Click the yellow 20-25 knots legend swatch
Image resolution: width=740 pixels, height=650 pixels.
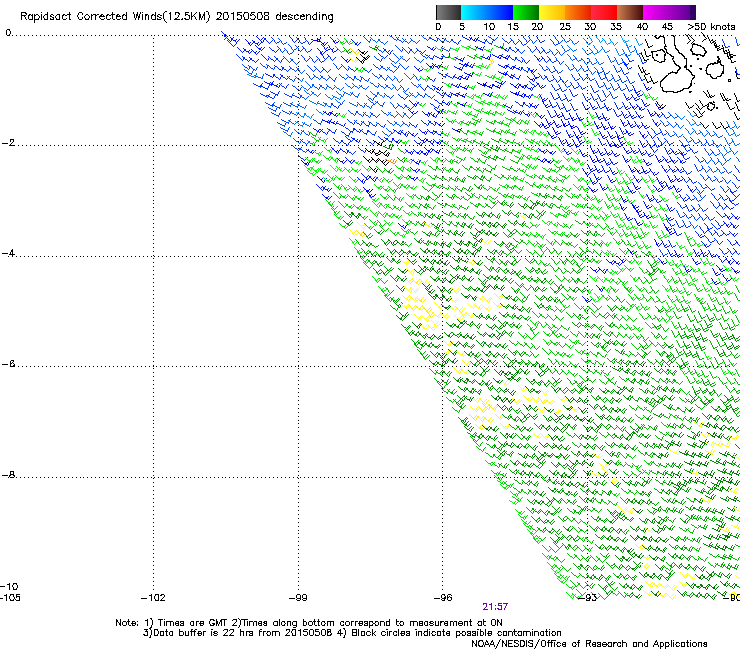click(x=552, y=12)
